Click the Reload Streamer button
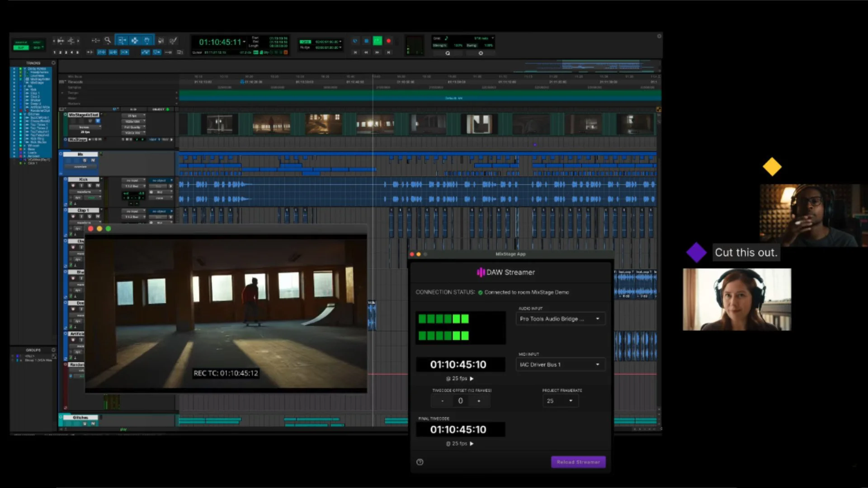868x488 pixels. (578, 462)
